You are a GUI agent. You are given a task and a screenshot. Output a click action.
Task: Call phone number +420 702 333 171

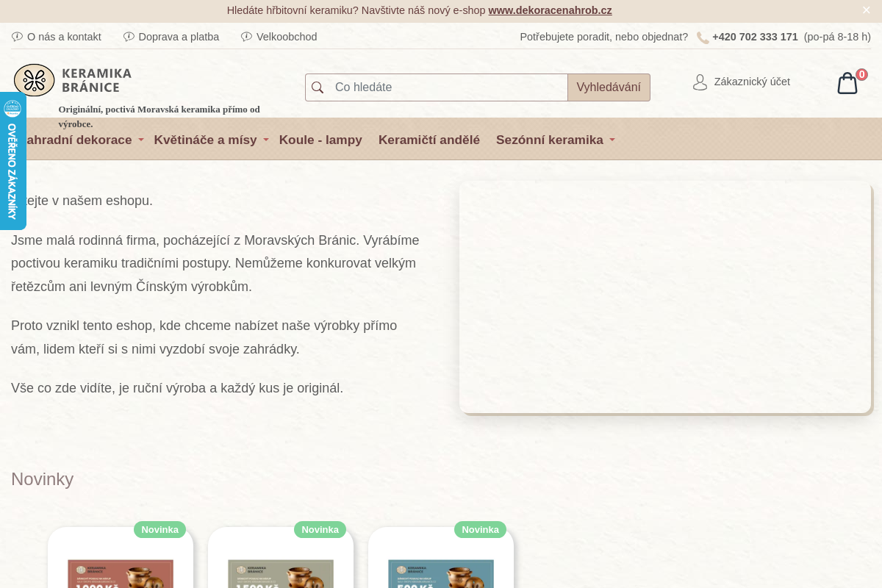tap(755, 37)
